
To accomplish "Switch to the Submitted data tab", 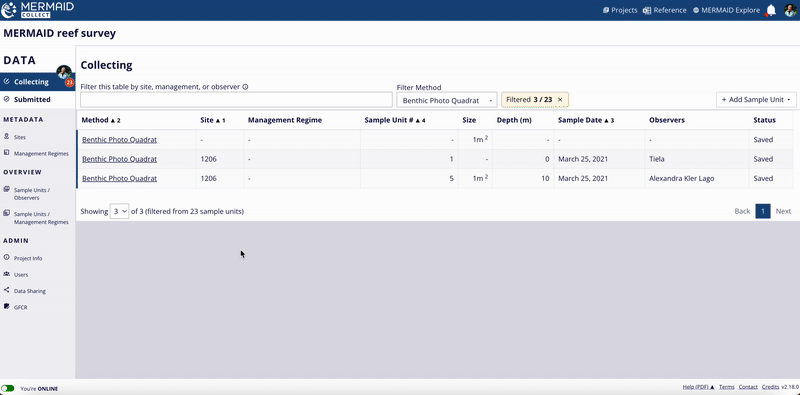I will point(32,100).
